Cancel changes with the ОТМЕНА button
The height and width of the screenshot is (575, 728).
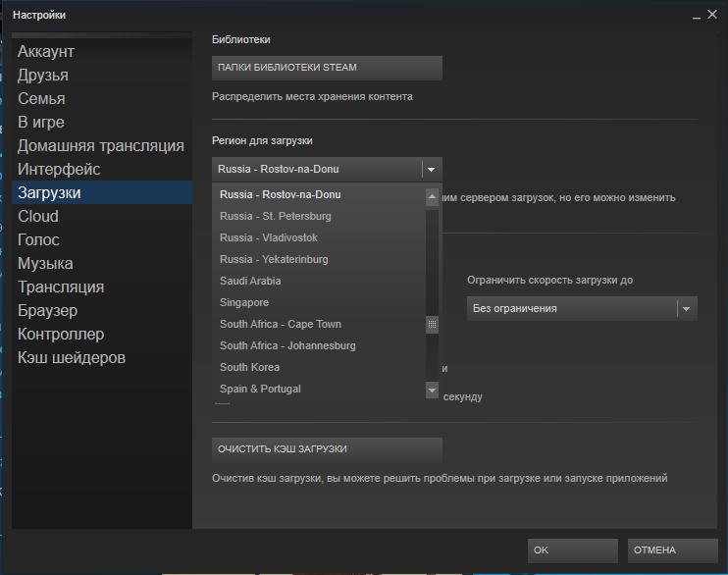pyautogui.click(x=673, y=550)
